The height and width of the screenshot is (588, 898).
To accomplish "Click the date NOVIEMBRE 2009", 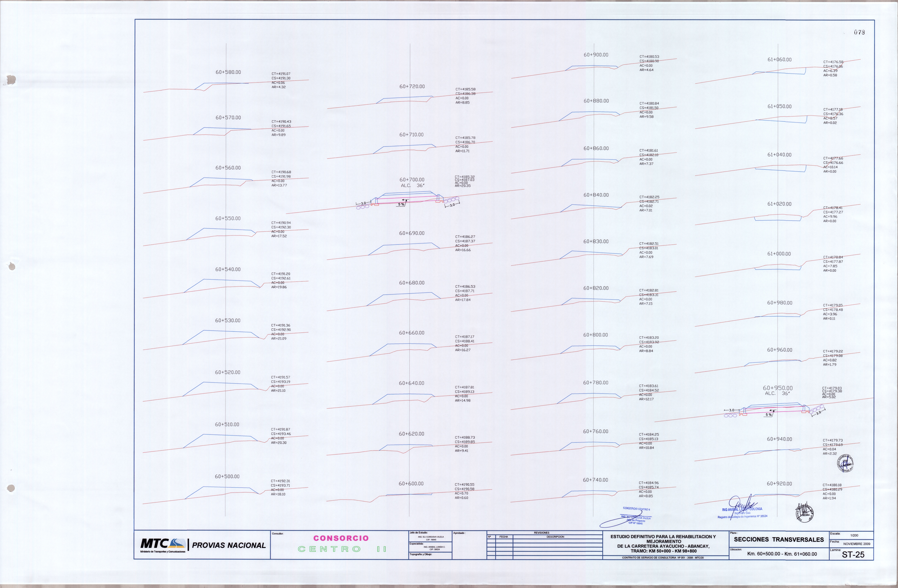I will pyautogui.click(x=857, y=544).
